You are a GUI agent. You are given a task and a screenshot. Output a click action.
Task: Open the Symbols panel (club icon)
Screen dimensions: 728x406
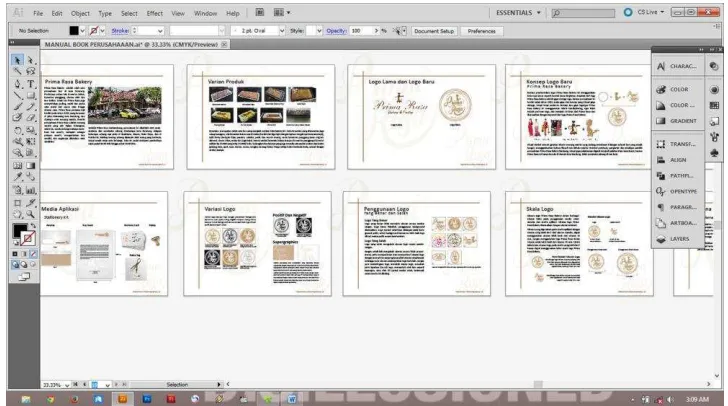tap(715, 153)
